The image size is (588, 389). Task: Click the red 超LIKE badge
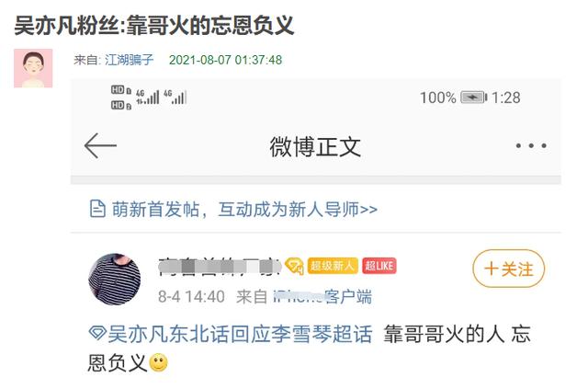(x=379, y=266)
